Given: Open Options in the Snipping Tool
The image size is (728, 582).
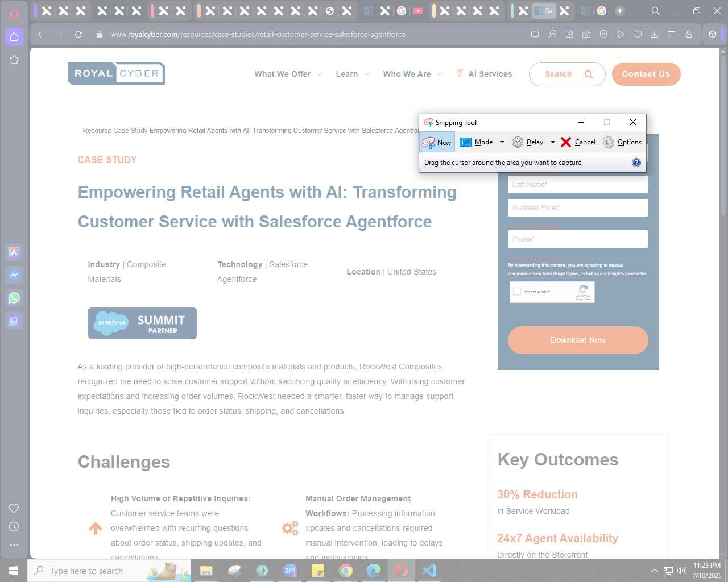Looking at the screenshot, I should click(622, 142).
